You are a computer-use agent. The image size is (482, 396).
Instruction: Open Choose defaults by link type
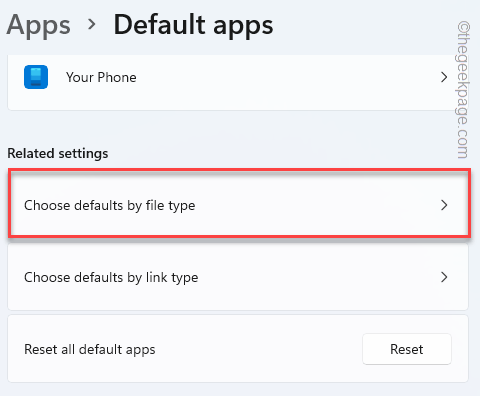point(238,277)
